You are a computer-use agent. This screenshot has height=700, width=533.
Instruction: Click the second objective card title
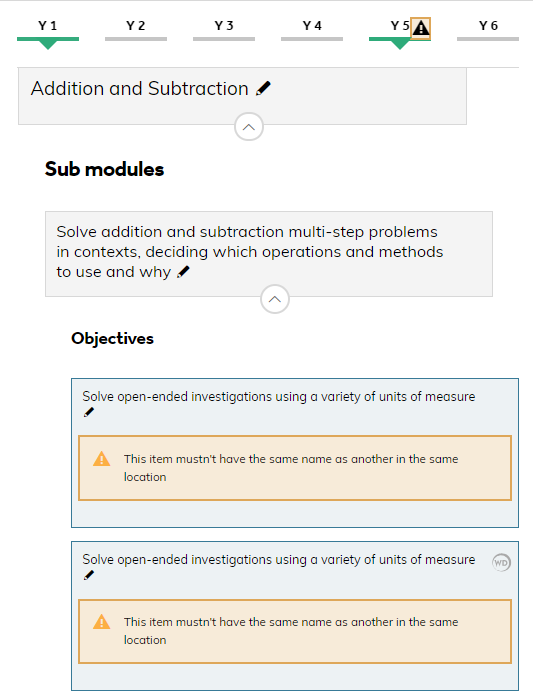(x=279, y=559)
